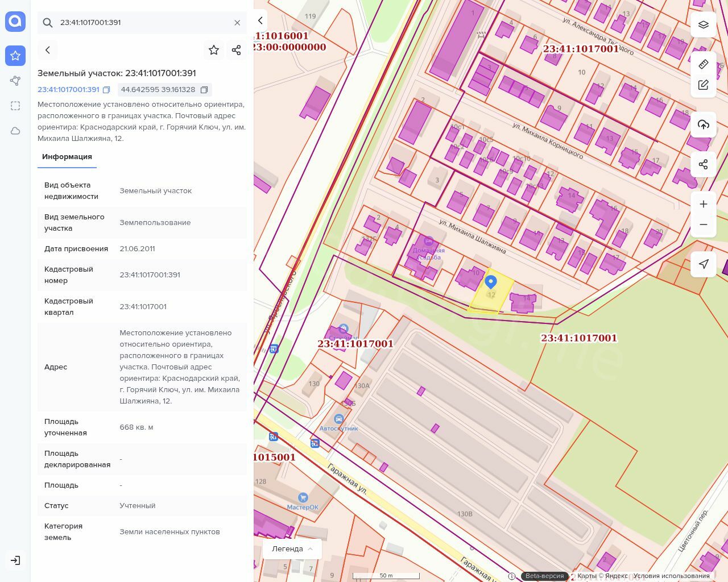Share this land parcel card

click(237, 50)
